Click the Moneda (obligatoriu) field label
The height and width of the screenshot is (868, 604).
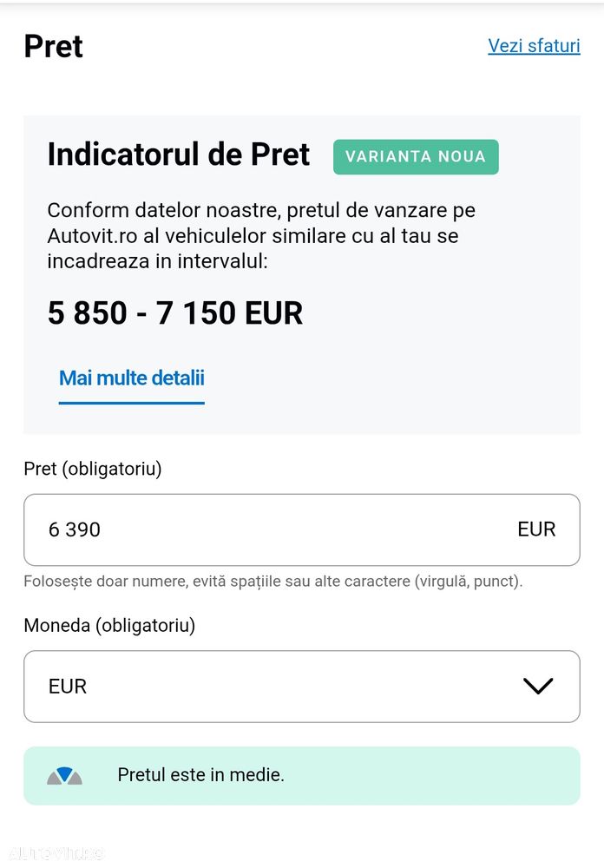[109, 625]
